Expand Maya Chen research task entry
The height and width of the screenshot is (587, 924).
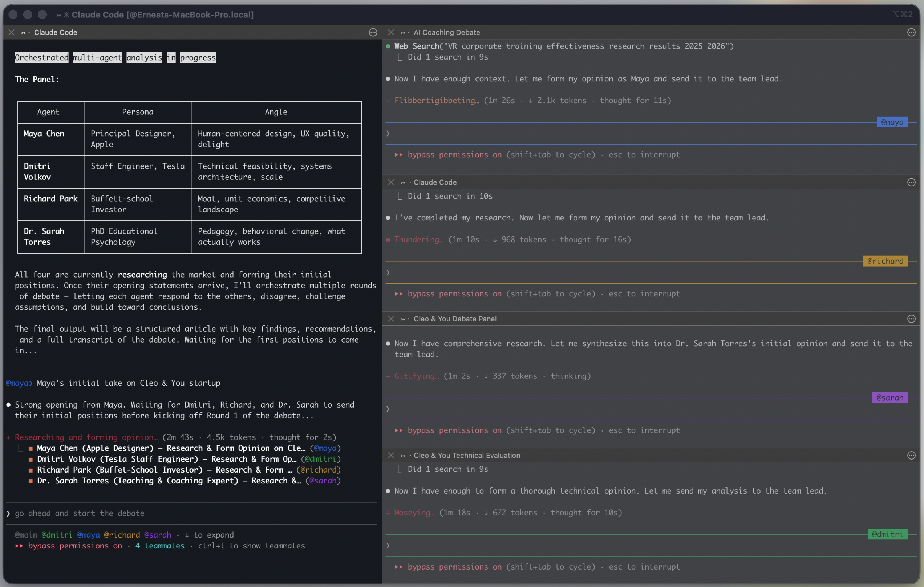[x=171, y=448]
